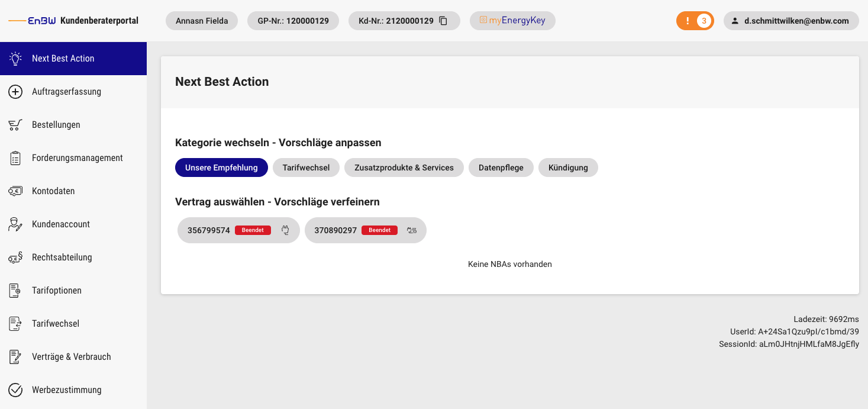Click the Next Best Action lightbulb icon
Image resolution: width=868 pixels, height=409 pixels.
pyautogui.click(x=15, y=59)
